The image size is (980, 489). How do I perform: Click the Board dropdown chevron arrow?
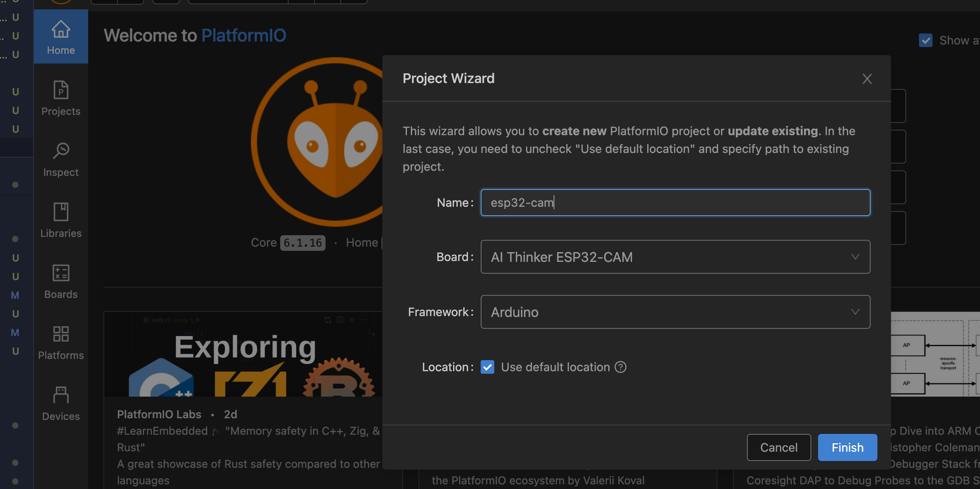855,257
